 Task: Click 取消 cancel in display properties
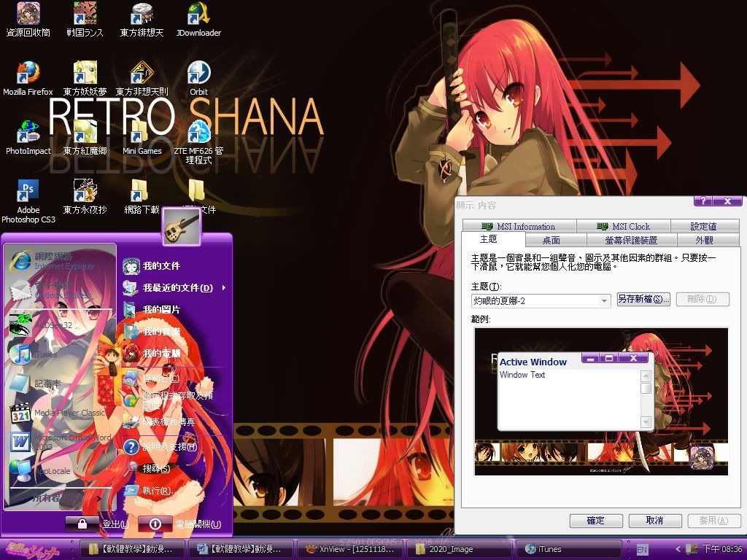click(x=654, y=521)
